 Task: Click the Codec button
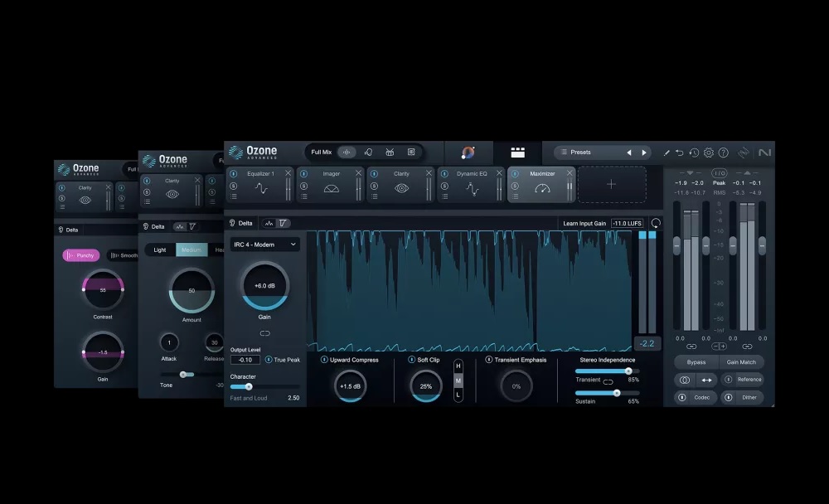tap(696, 398)
